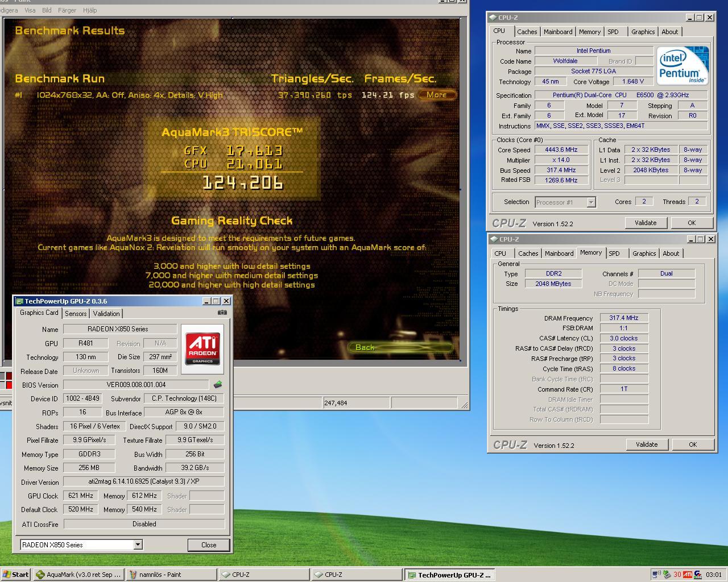Click lower CPU-Z window title icon
Image resolution: width=728 pixels, height=582 pixels.
pos(494,239)
